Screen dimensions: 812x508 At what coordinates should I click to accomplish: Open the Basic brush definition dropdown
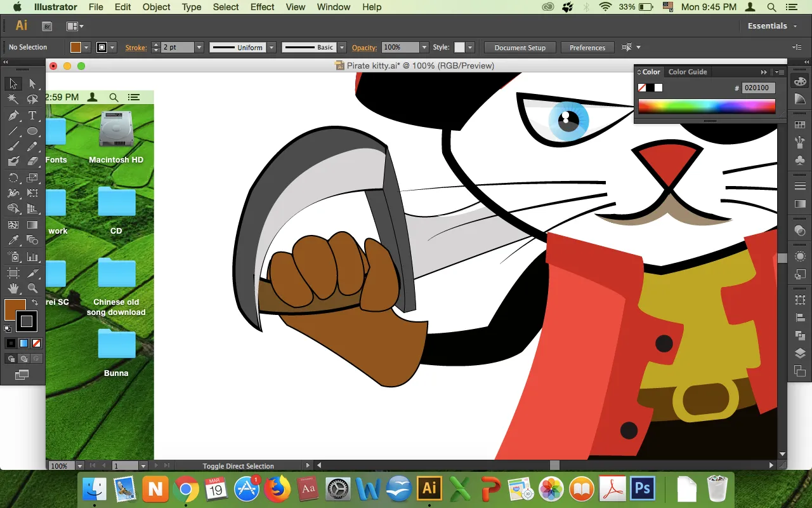pos(342,48)
